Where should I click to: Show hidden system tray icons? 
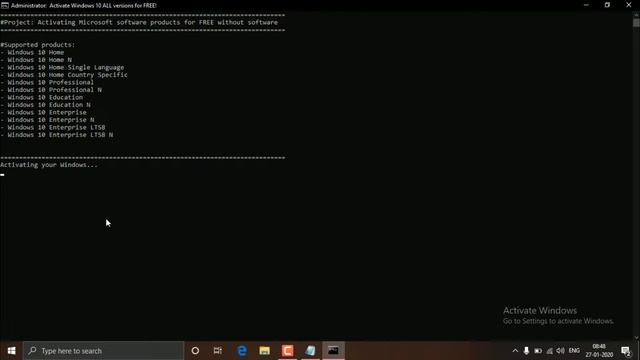pos(515,351)
